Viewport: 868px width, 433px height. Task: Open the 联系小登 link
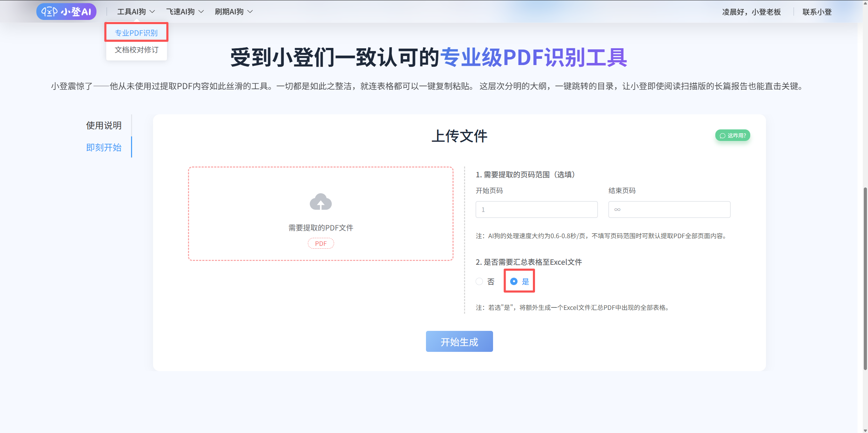(817, 12)
